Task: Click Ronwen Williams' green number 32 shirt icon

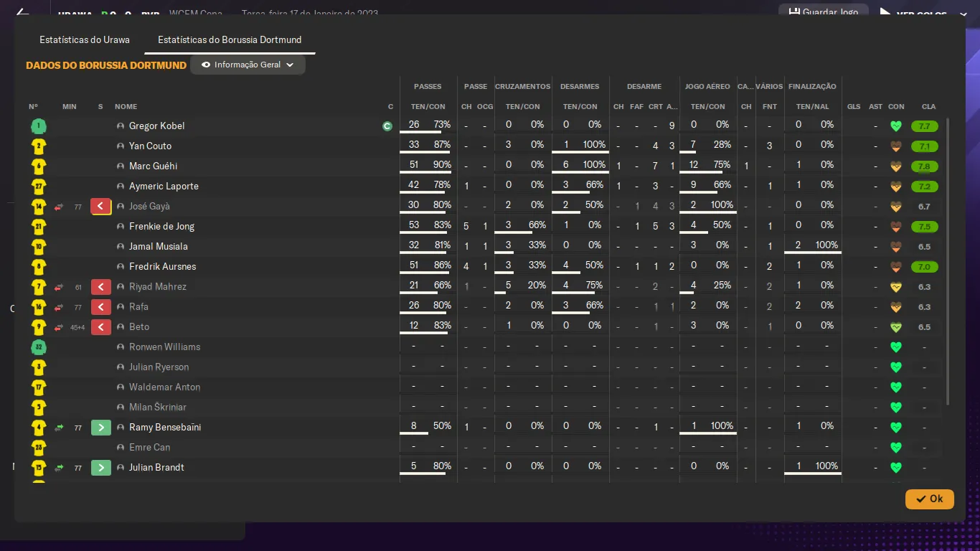Action: (39, 347)
